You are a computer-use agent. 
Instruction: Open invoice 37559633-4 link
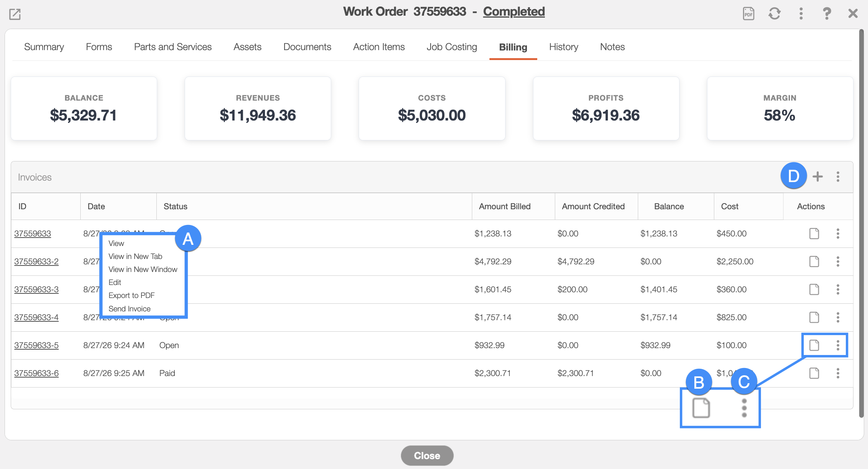click(x=36, y=318)
